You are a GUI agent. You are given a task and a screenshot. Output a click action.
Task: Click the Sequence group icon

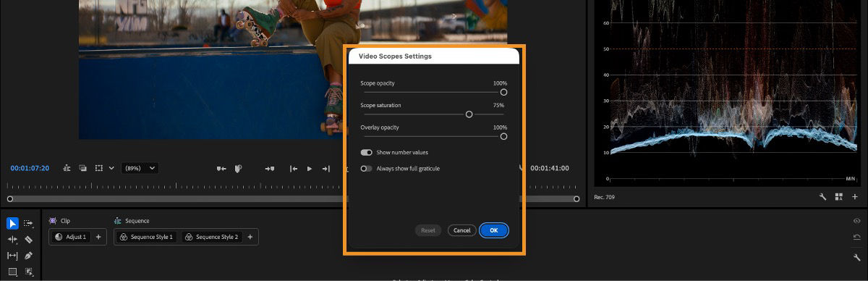(118, 221)
